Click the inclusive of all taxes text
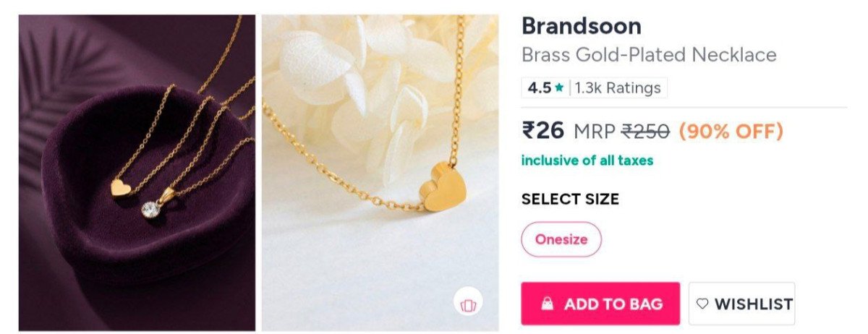This screenshot has width=868, height=334. click(x=587, y=160)
